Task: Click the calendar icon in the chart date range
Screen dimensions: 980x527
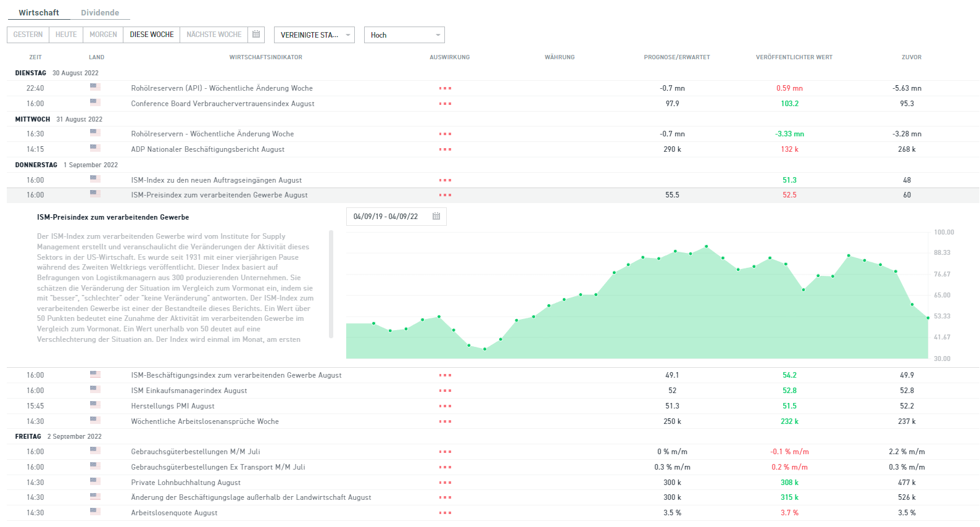Action: coord(436,217)
